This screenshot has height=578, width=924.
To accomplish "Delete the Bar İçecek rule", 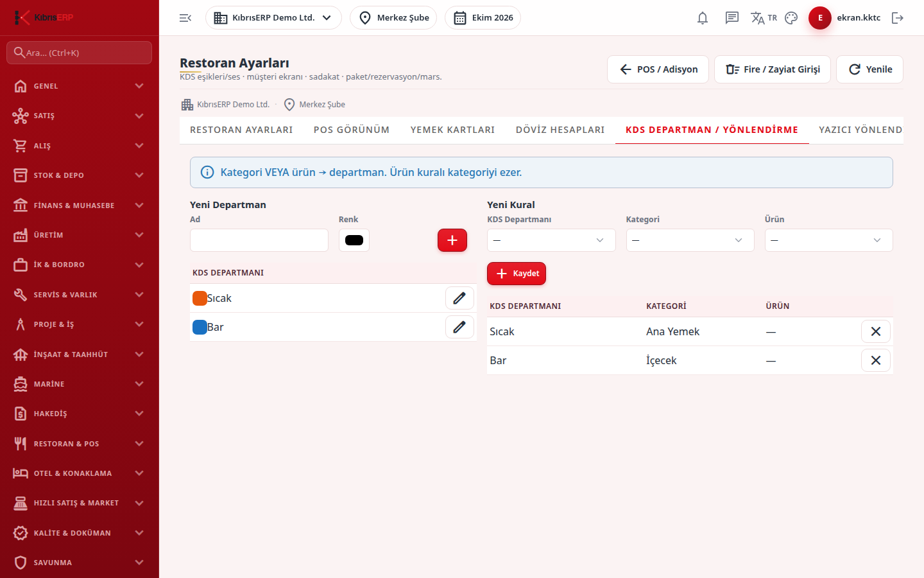I will click(x=876, y=360).
